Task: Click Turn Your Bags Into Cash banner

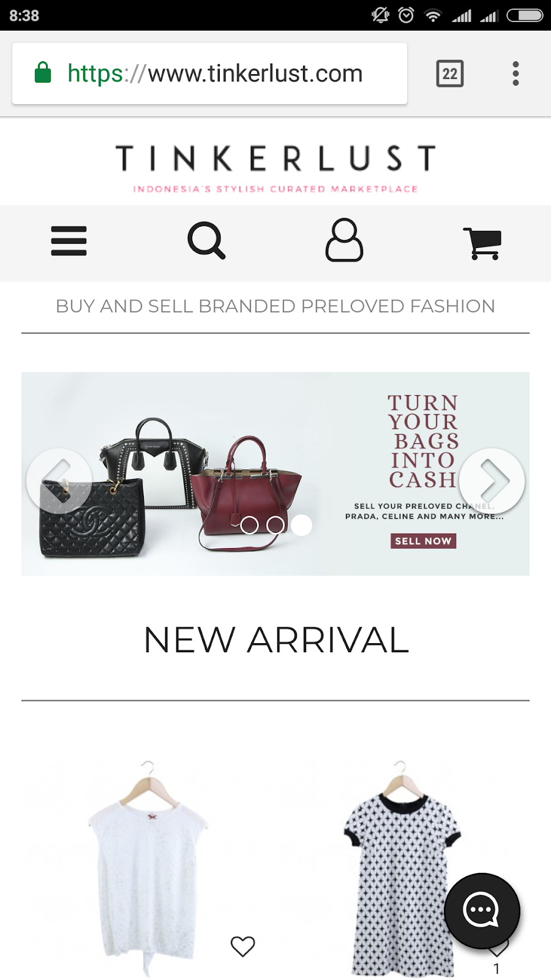Action: click(275, 473)
